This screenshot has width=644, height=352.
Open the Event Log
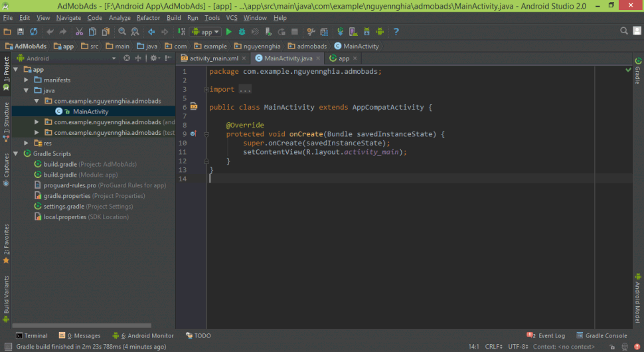pos(546,335)
